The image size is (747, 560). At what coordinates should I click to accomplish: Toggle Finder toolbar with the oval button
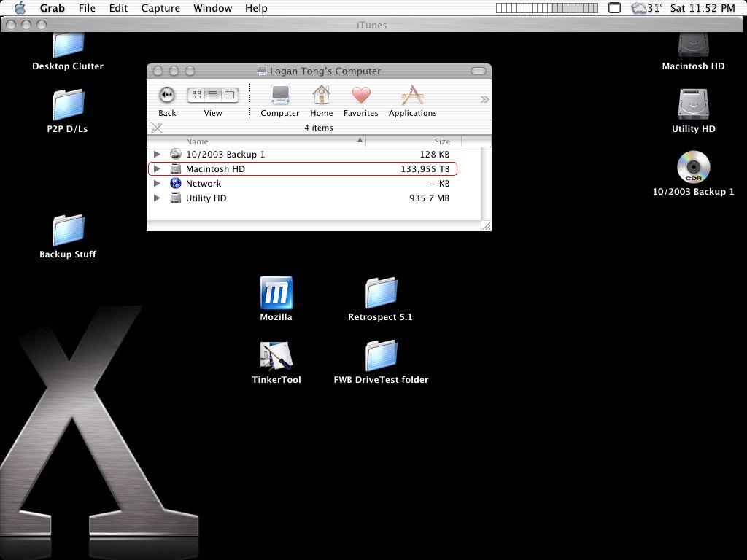[479, 71]
